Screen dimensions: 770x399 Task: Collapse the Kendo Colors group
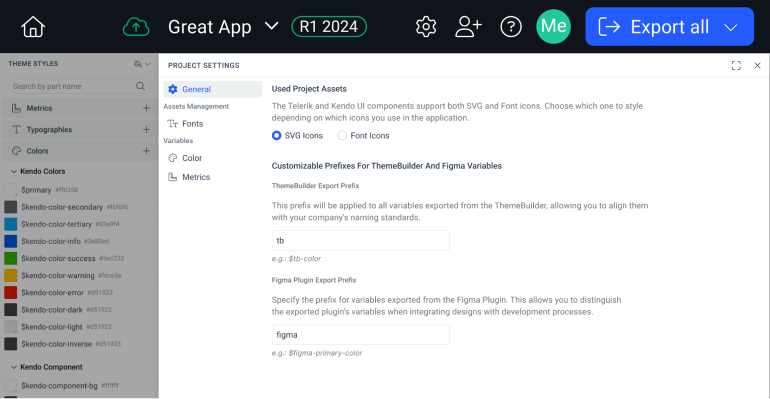point(14,171)
